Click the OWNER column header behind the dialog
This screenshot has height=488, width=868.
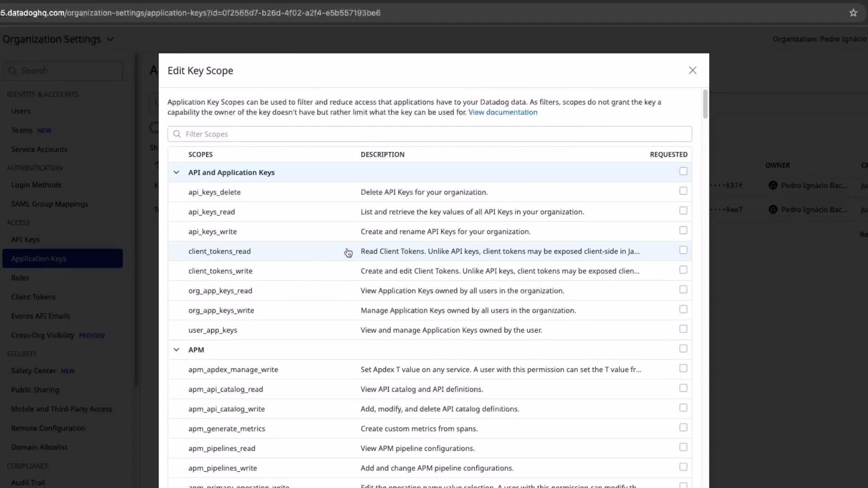click(778, 165)
